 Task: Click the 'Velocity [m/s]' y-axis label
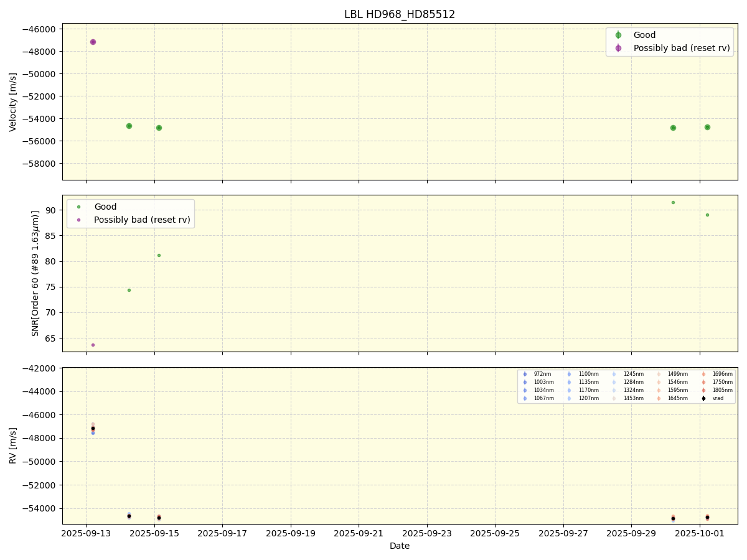[x=13, y=102]
